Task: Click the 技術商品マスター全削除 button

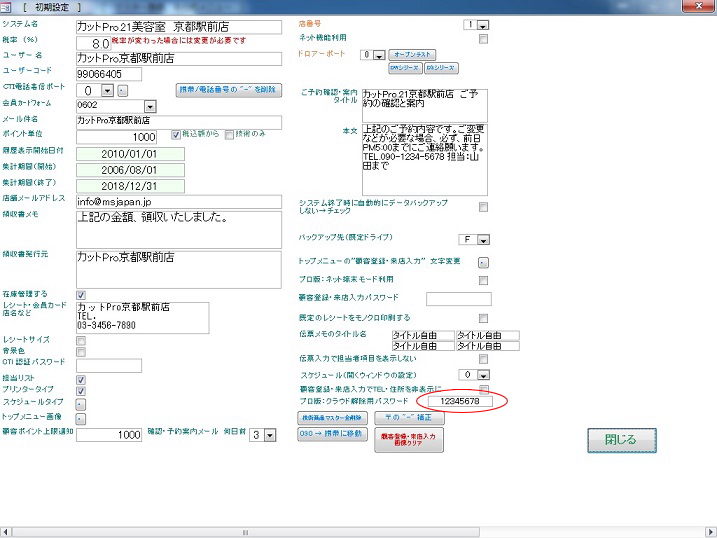Action: pyautogui.click(x=332, y=417)
